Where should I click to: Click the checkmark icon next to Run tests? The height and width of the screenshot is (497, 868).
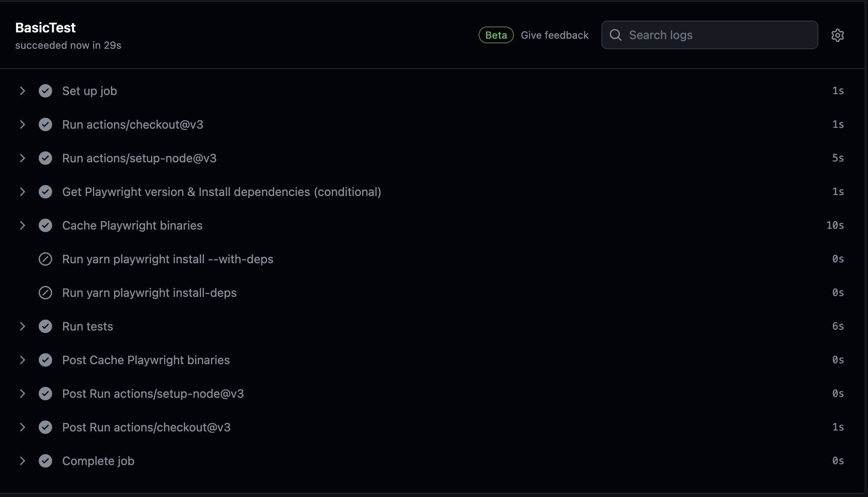45,326
